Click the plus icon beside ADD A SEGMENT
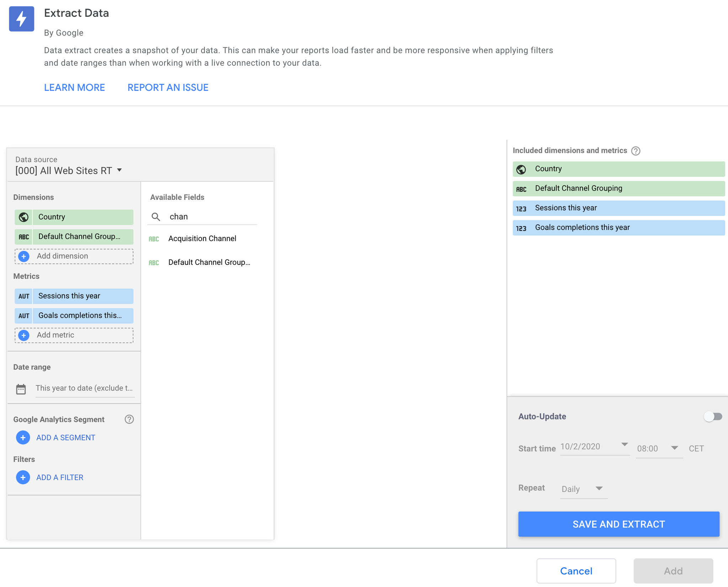The width and height of the screenshot is (728, 587). [x=23, y=438]
